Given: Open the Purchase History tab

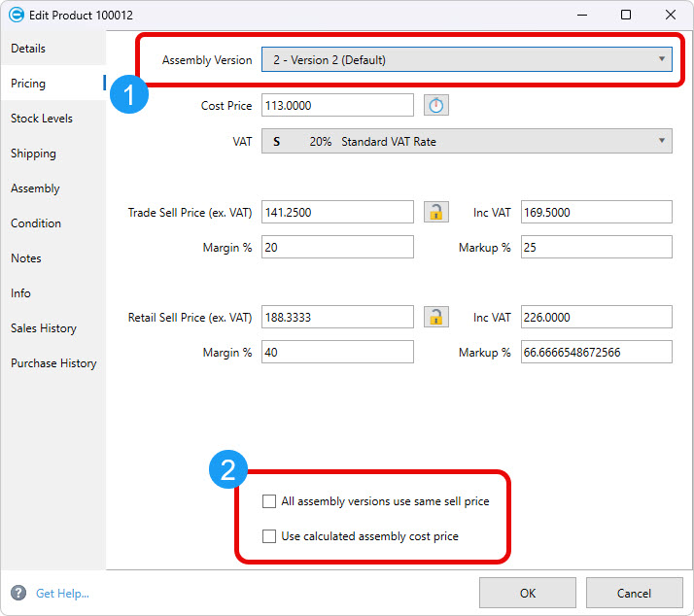Looking at the screenshot, I should coord(53,363).
